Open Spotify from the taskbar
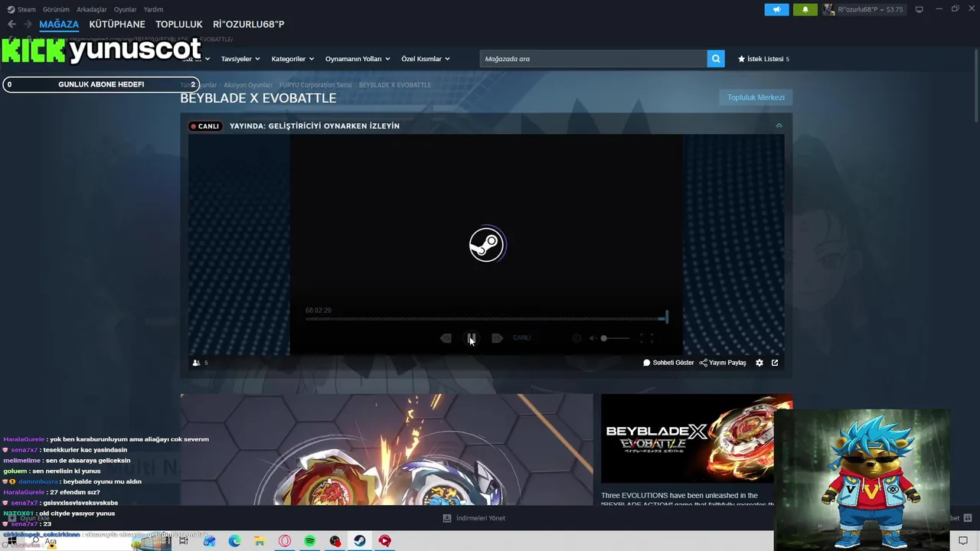Screen dimensions: 980x551 pyautogui.click(x=310, y=541)
